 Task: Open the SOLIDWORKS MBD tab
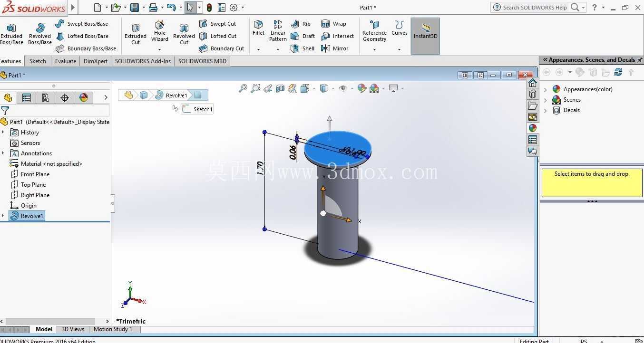click(x=202, y=61)
